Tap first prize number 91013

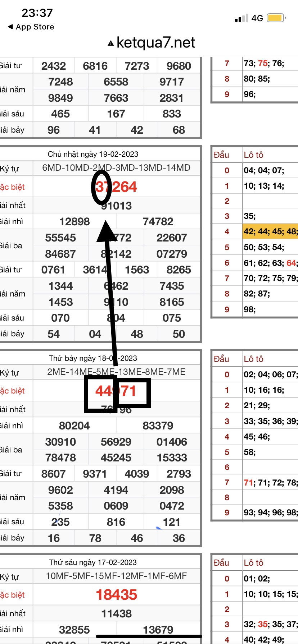click(x=116, y=206)
